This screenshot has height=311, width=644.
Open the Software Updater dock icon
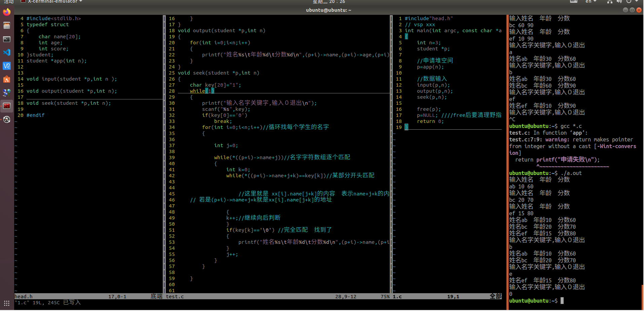tap(7, 120)
